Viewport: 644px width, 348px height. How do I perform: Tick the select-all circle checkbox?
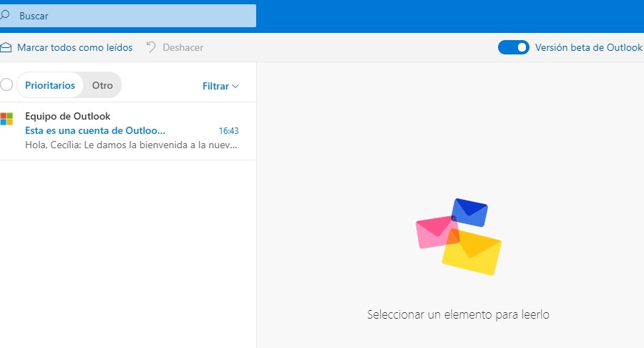(6, 84)
